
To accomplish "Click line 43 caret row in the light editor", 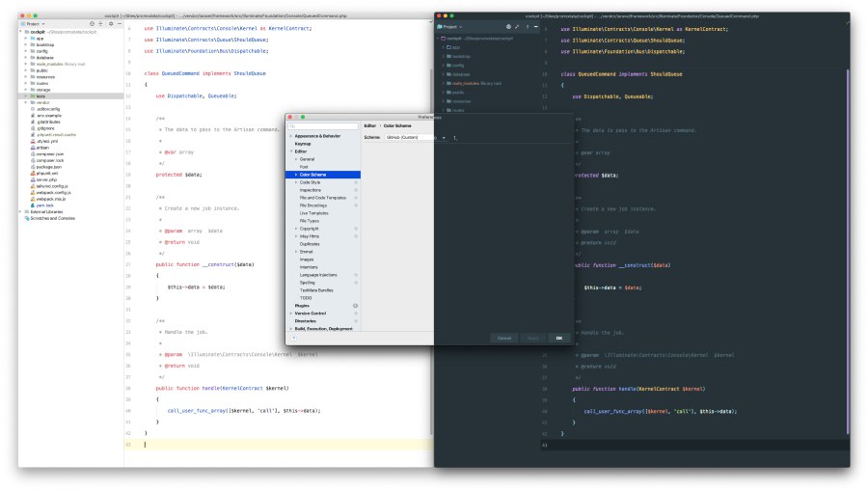I will (x=279, y=445).
